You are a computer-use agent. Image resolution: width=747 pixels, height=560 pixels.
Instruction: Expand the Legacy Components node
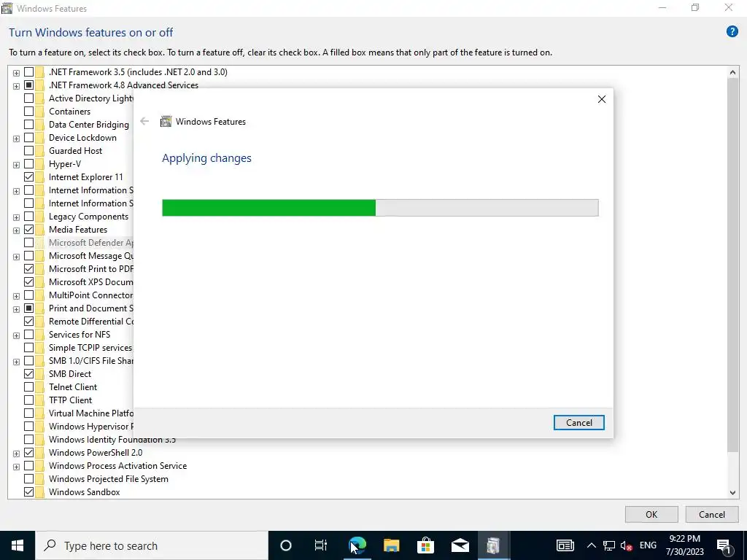pos(16,217)
